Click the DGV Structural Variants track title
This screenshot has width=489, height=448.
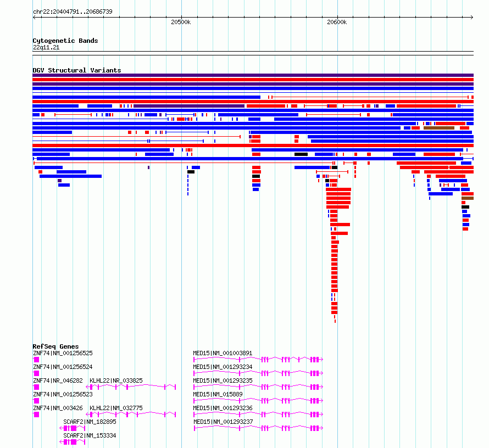point(77,70)
